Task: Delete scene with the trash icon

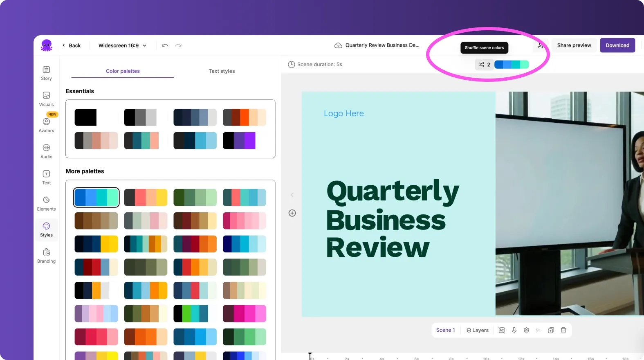Action: click(x=563, y=330)
